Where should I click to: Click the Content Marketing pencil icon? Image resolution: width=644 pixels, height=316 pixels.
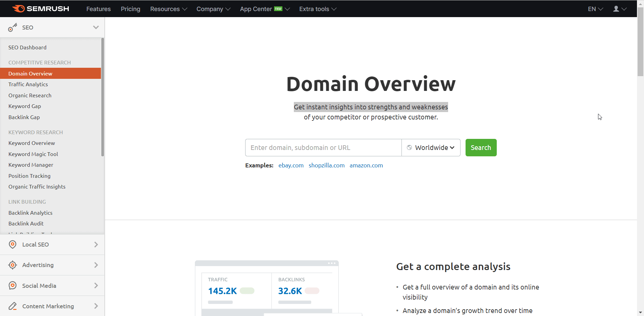click(x=12, y=306)
